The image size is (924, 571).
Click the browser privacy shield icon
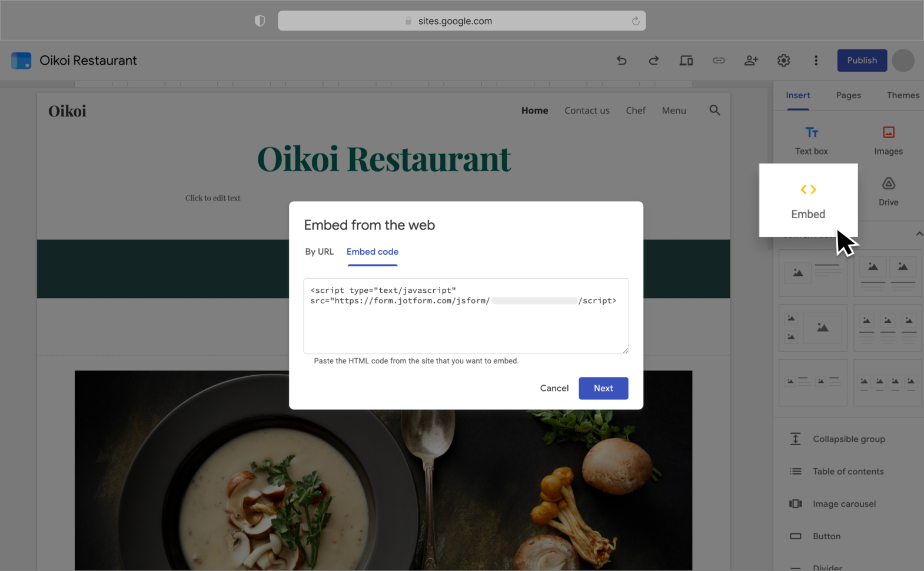pos(260,21)
